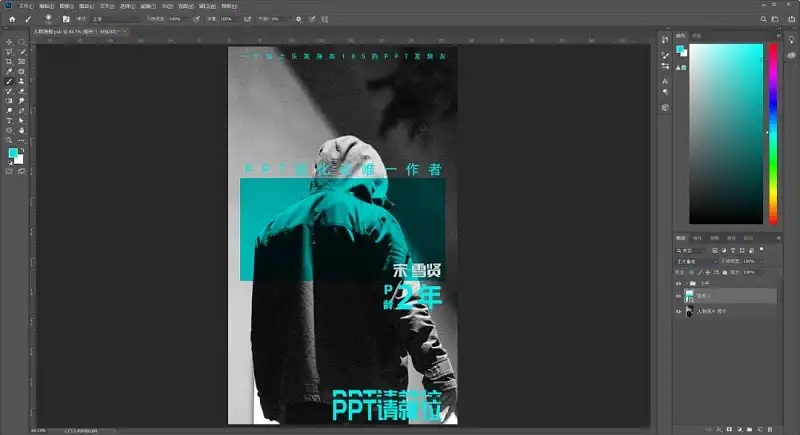This screenshot has height=435, width=800.
Task: Hide the bottom person photo layer
Action: pos(679,312)
